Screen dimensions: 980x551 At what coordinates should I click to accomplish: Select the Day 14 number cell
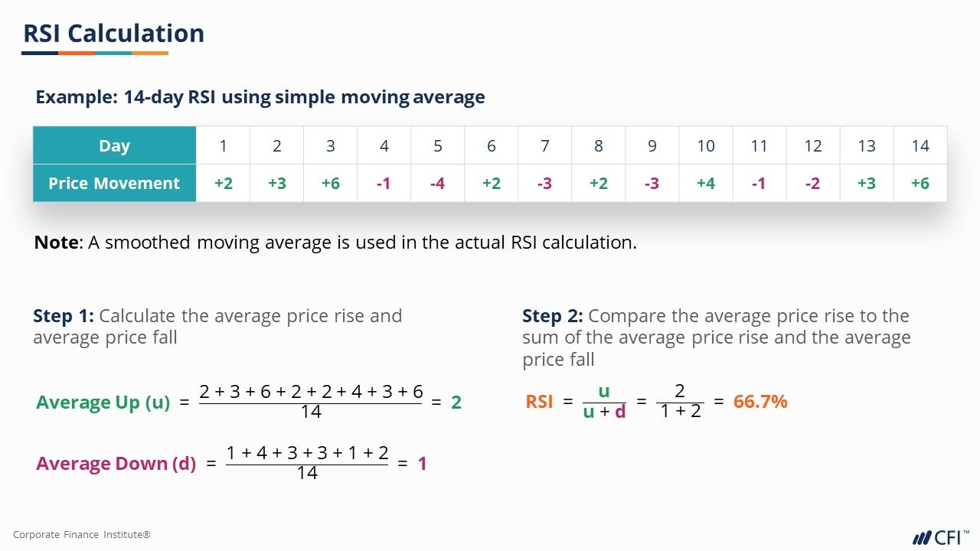pyautogui.click(x=920, y=145)
